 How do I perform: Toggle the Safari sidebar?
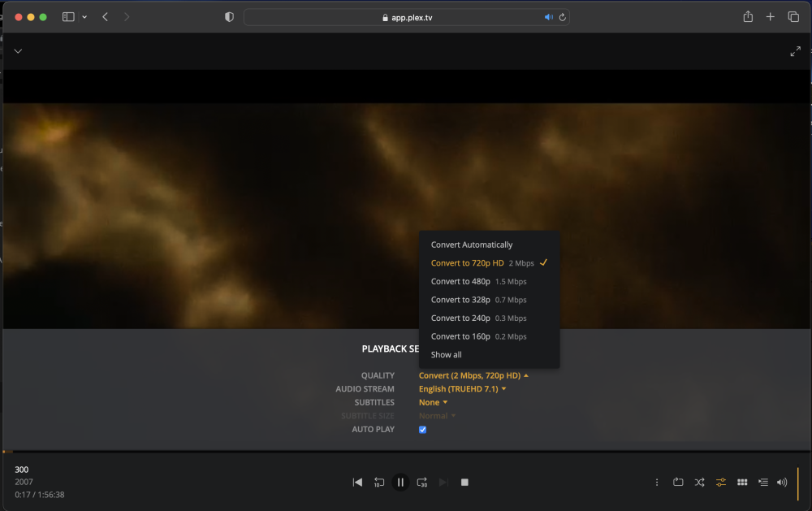tap(68, 17)
